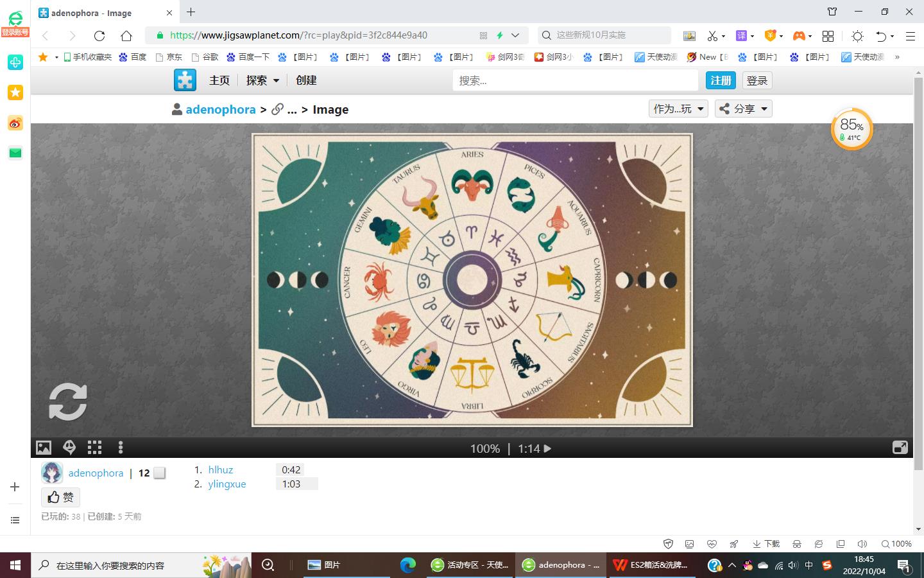Click the 搜索 search input field
Image resolution: width=924 pixels, height=578 pixels.
(x=575, y=80)
